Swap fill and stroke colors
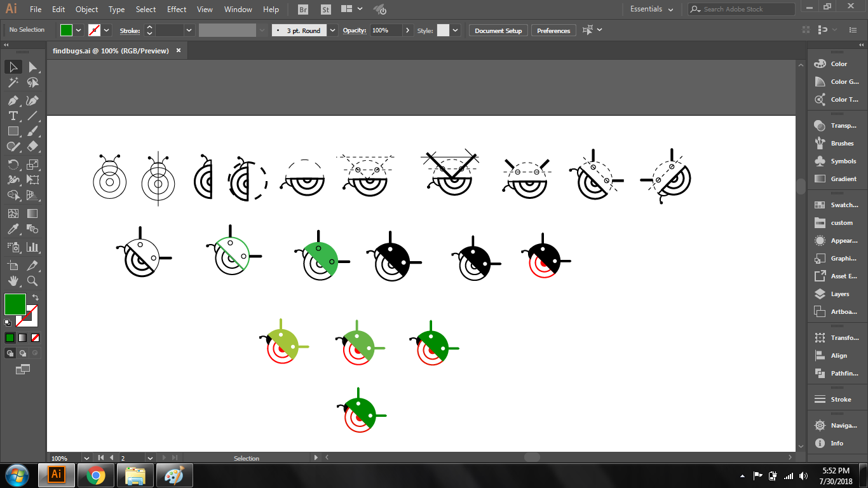 (36, 297)
